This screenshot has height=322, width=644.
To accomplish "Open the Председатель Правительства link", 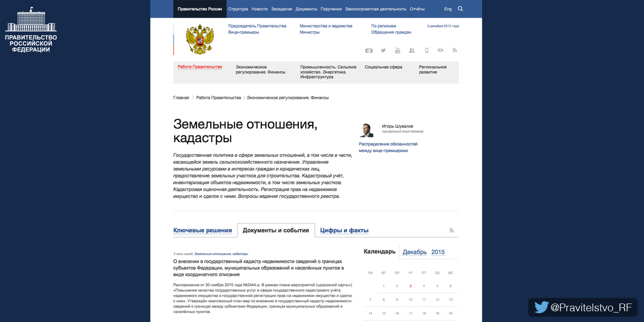I will [x=257, y=26].
